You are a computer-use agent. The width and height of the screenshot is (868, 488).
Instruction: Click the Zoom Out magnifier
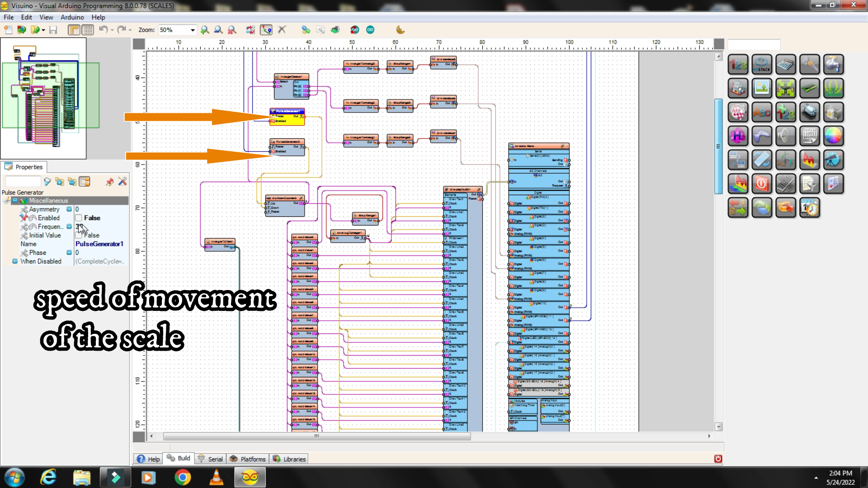(218, 30)
